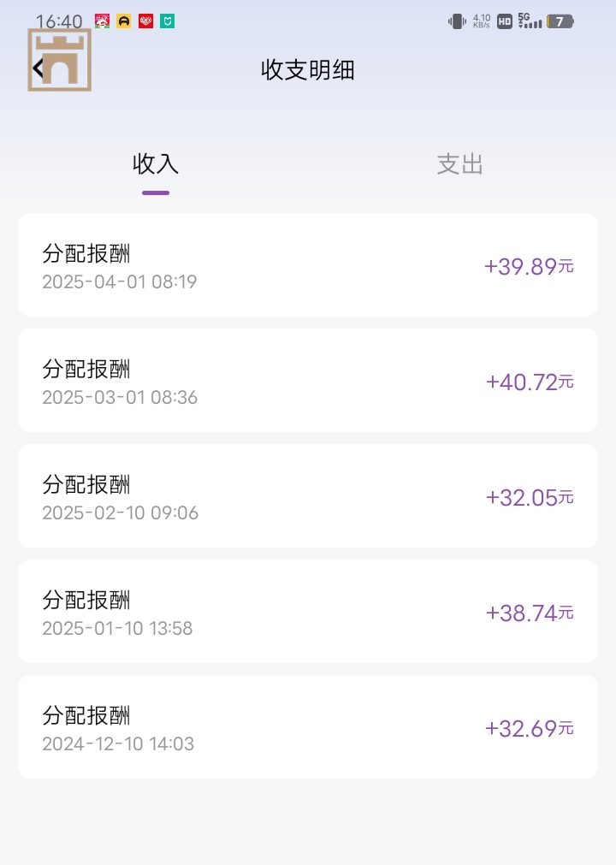Tap the yellow helmet notification icon
Viewport: 616px width, 865px height.
[x=124, y=21]
